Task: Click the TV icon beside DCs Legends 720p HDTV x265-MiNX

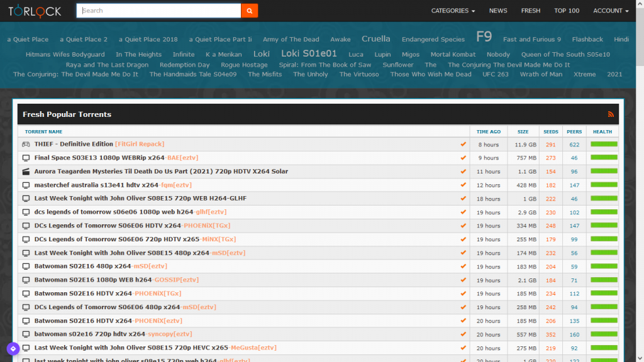Action: [26, 239]
